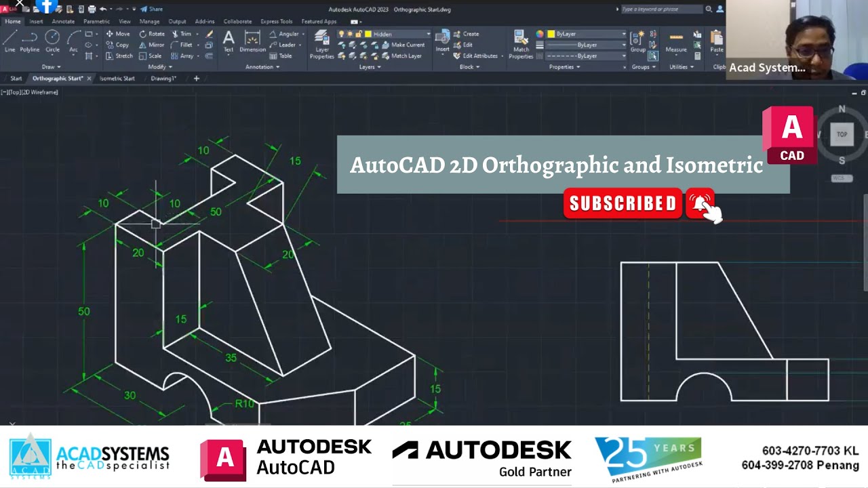Viewport: 868px width, 488px height.
Task: Expand the Annotation panel
Action: pyautogui.click(x=262, y=66)
